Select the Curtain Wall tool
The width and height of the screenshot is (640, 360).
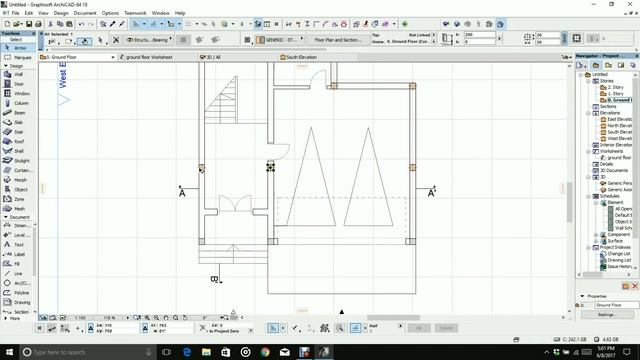[18, 170]
